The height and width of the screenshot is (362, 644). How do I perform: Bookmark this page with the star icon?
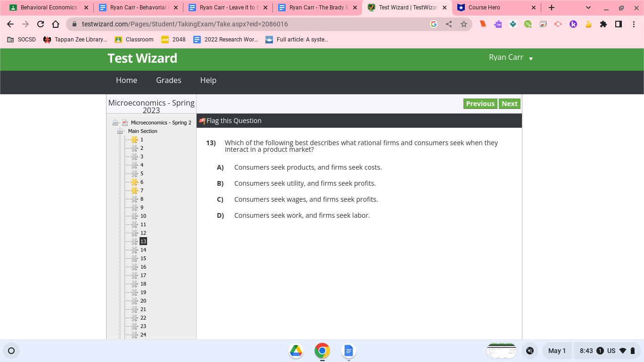464,24
